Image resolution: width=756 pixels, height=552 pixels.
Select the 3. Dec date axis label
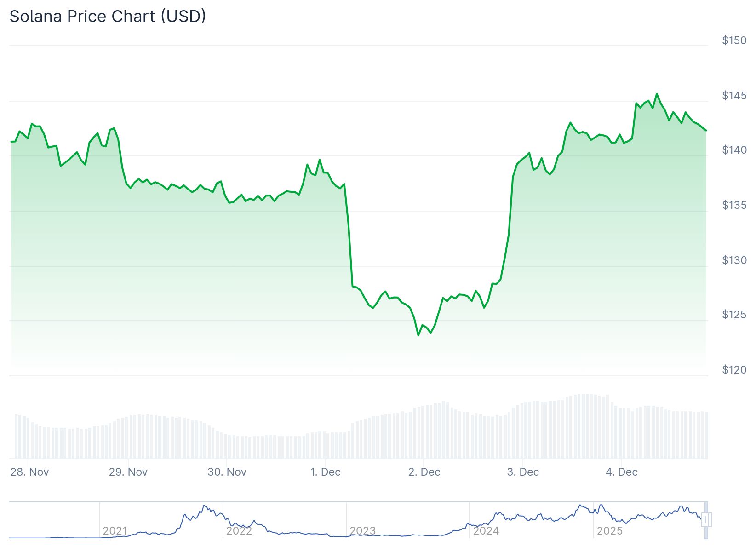523,472
